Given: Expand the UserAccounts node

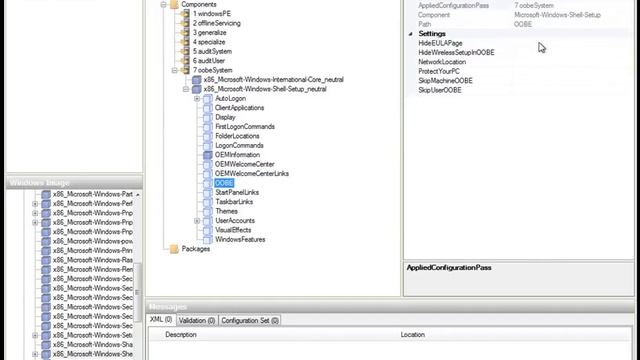Looking at the screenshot, I should click(x=197, y=220).
